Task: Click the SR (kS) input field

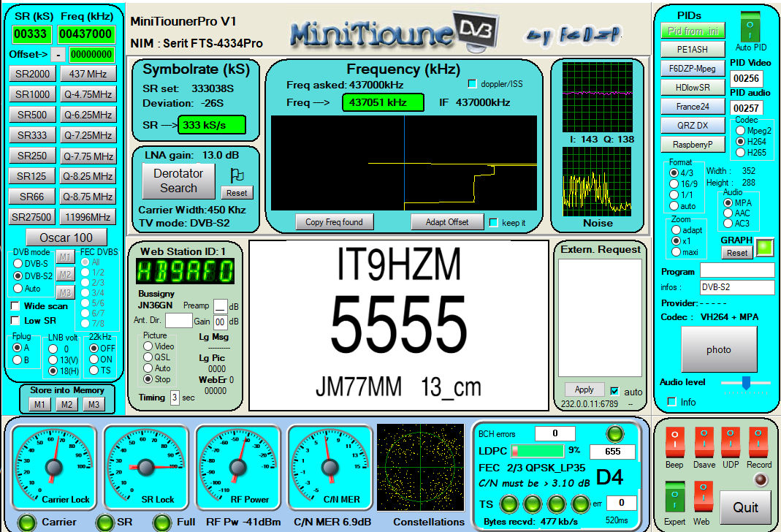Action: coord(31,34)
